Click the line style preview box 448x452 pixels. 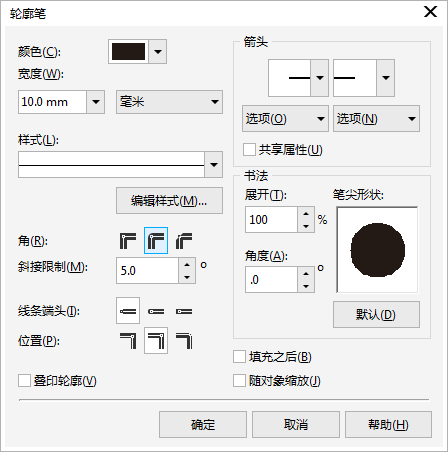coord(111,165)
